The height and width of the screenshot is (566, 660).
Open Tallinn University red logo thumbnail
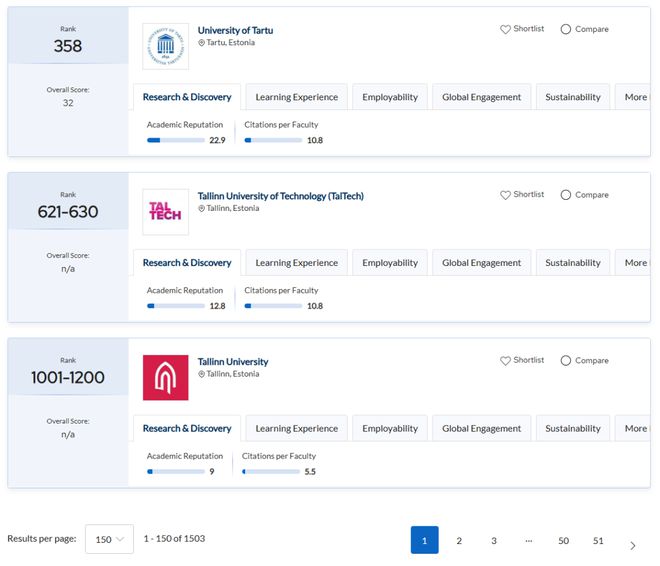click(165, 377)
